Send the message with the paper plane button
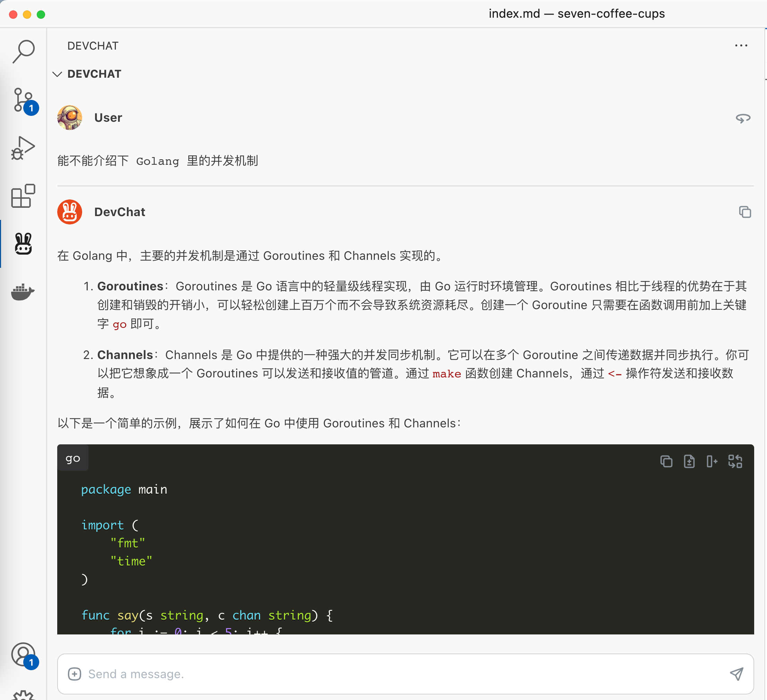This screenshot has width=767, height=700. (737, 674)
